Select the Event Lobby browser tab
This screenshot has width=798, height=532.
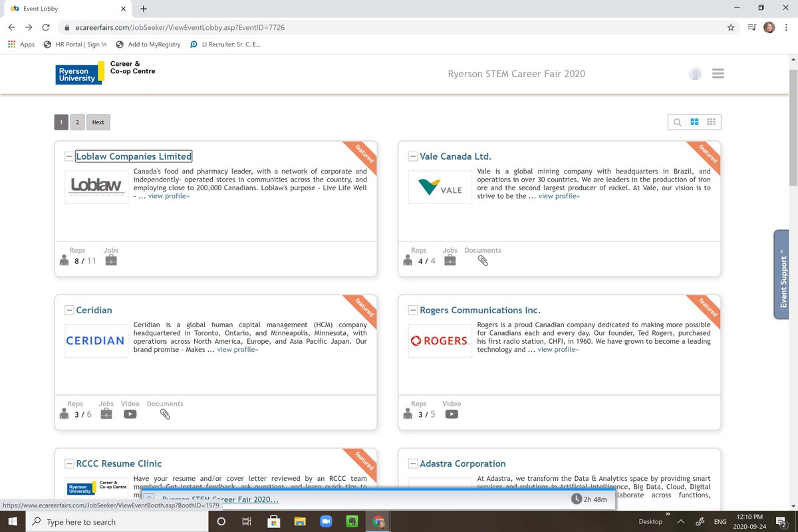tap(66, 9)
